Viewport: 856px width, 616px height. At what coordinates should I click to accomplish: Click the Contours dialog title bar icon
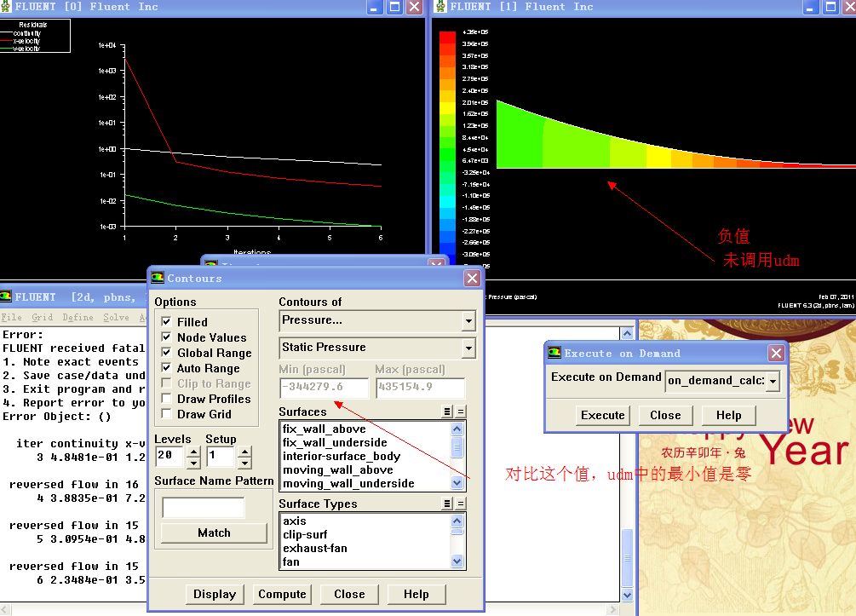(x=158, y=278)
